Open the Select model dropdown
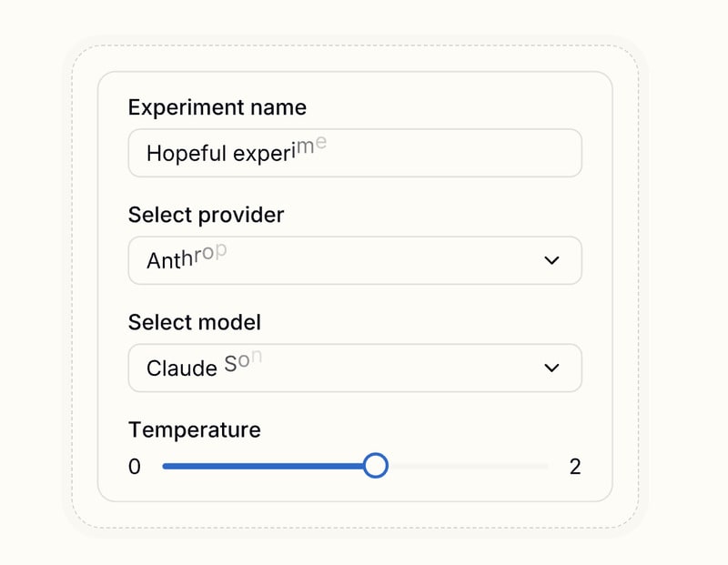728x565 pixels. [355, 368]
